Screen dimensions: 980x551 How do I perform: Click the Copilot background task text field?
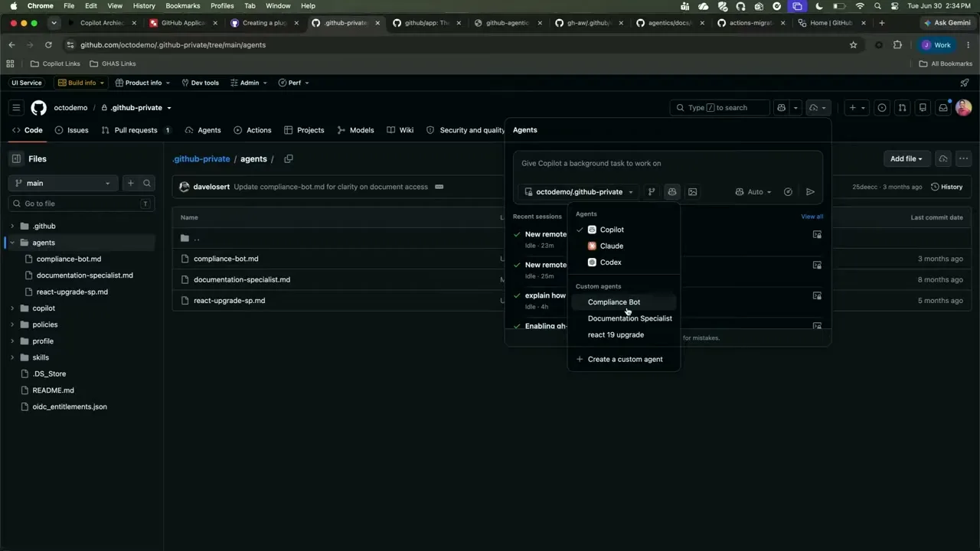pos(668,164)
